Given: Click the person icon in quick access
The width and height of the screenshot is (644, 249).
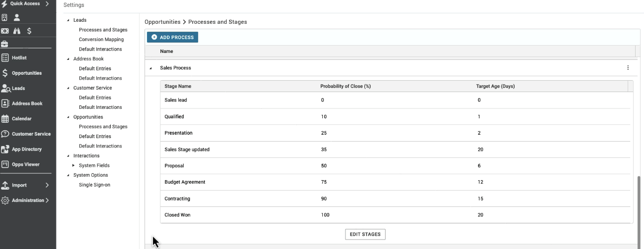Looking at the screenshot, I should [x=17, y=17].
